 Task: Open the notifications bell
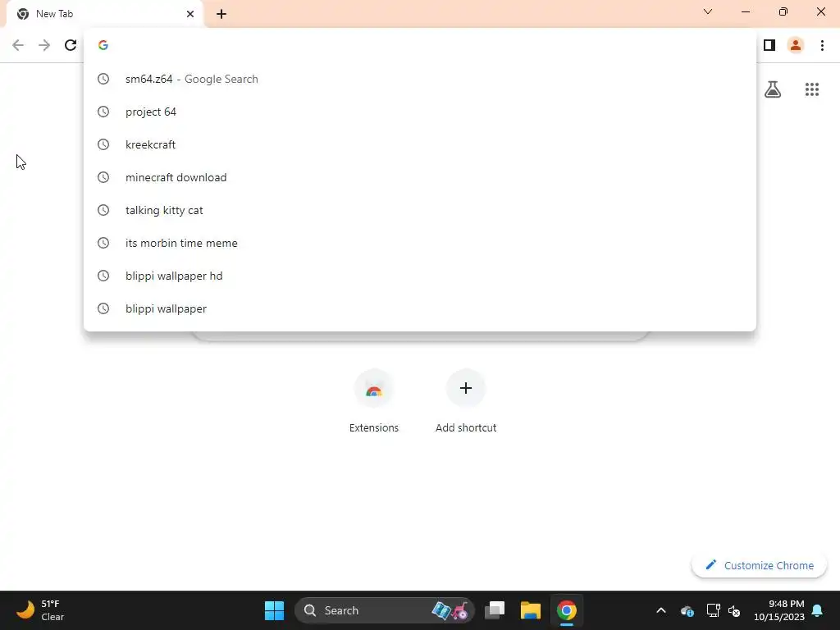coord(817,610)
